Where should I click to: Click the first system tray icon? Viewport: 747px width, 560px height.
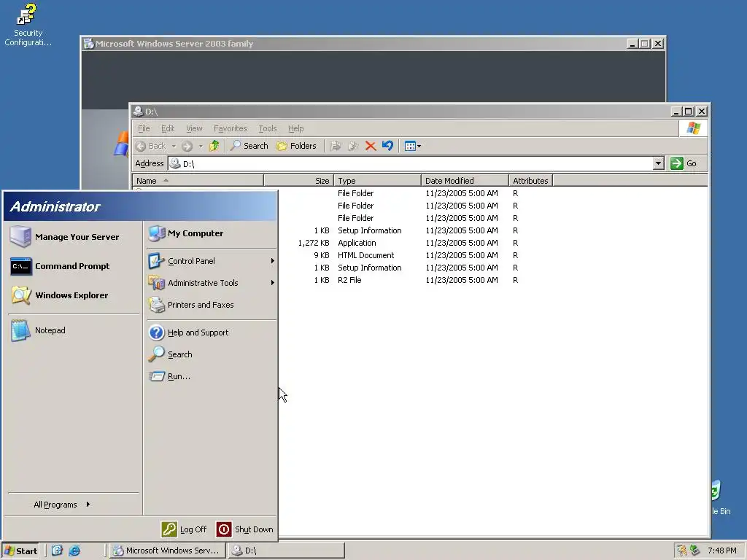(x=682, y=551)
